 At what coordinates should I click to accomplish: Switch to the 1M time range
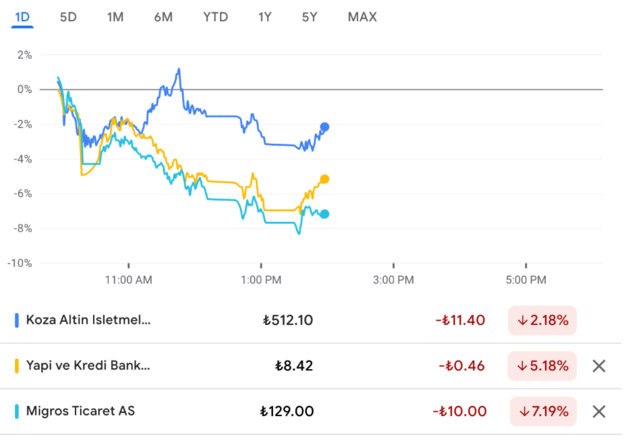115,17
